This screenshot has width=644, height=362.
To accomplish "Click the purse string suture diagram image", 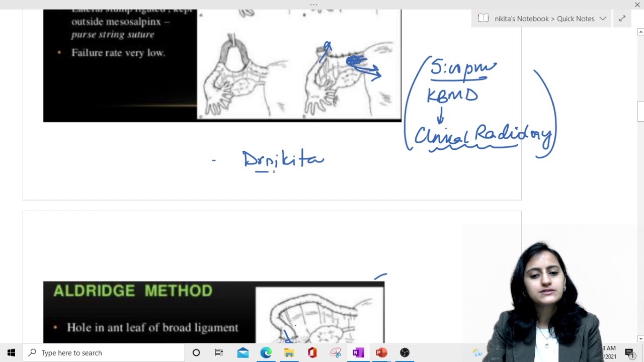I will [299, 64].
